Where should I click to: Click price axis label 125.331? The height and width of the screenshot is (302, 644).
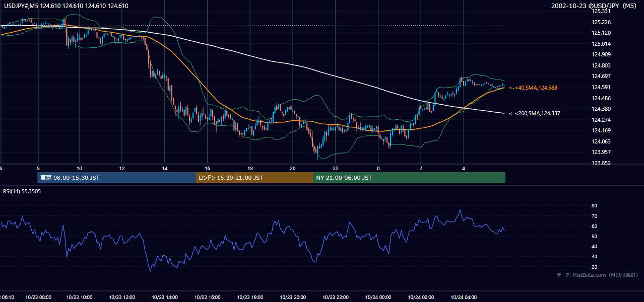point(601,11)
